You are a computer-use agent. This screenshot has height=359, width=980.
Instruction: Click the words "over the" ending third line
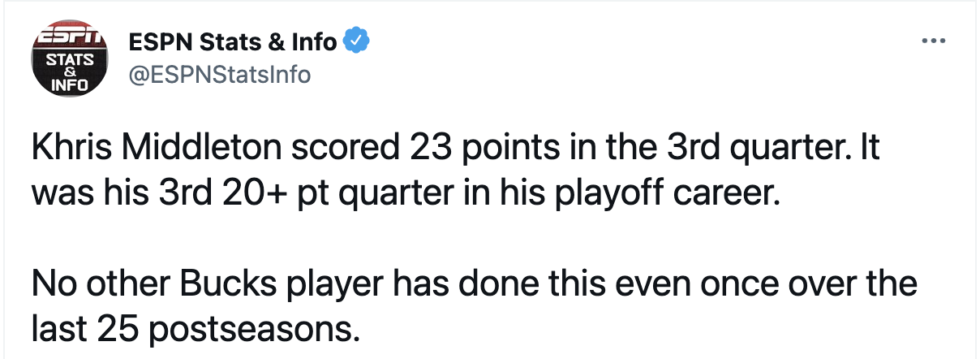[854, 284]
